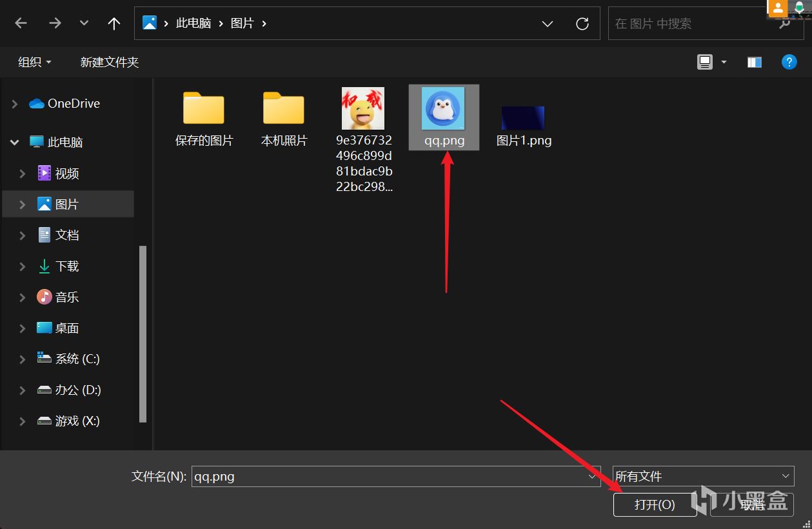
Task: Click the 取消 button
Action: click(x=752, y=504)
